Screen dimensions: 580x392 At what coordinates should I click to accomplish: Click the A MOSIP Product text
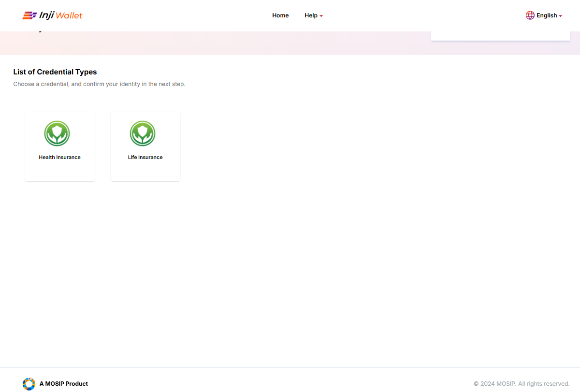click(x=64, y=384)
